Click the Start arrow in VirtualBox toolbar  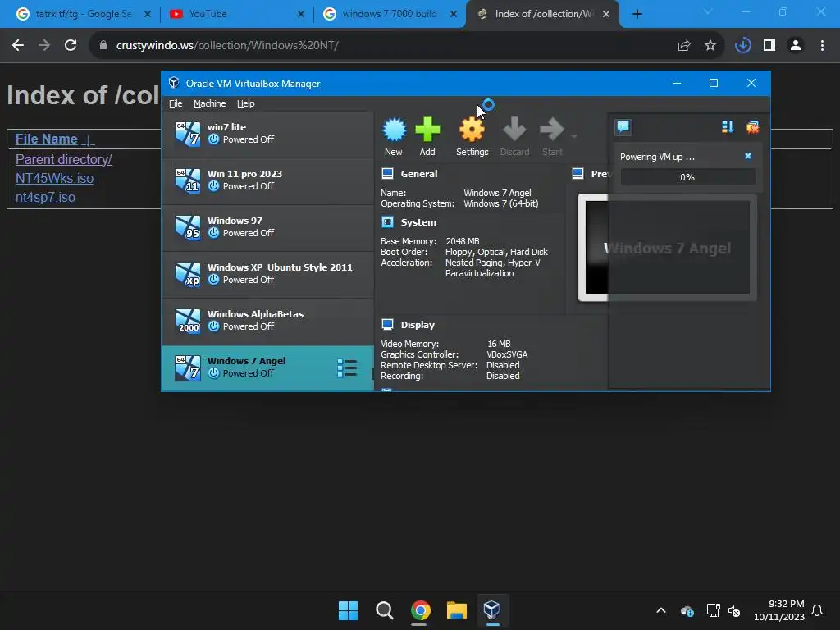click(552, 130)
